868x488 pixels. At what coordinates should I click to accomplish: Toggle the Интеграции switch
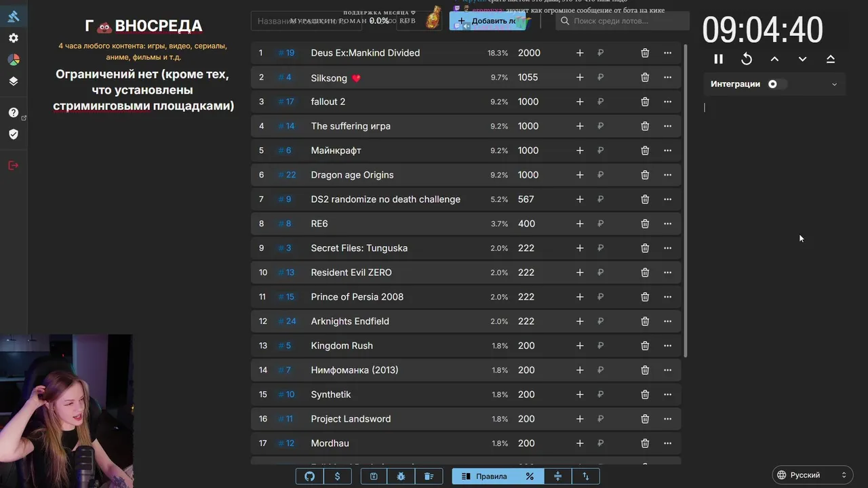[x=776, y=84]
